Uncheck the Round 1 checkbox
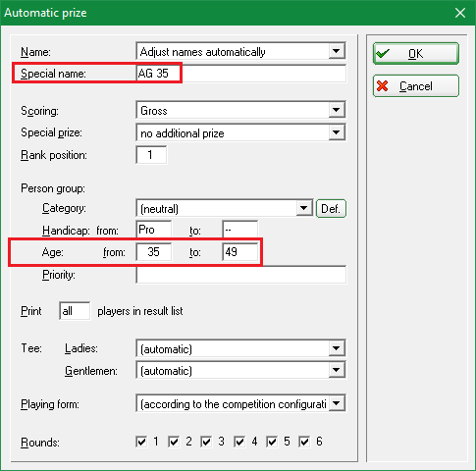Viewport: 476px width, 471px height. 141,442
